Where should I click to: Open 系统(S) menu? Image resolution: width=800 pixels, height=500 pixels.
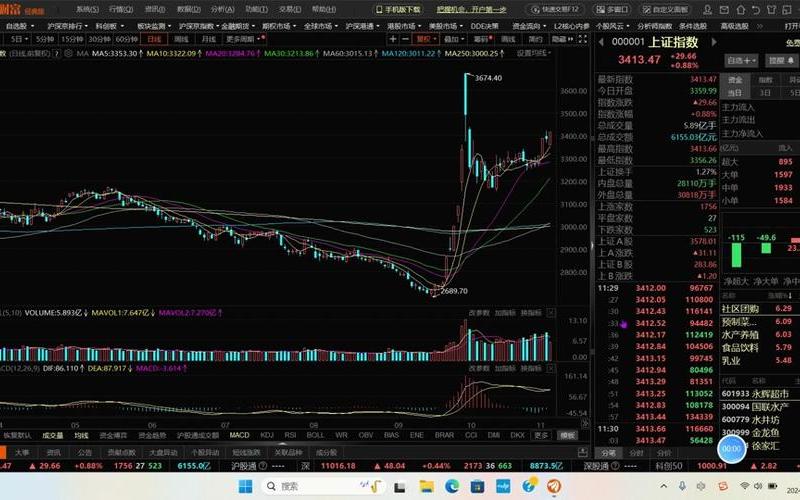click(87, 10)
